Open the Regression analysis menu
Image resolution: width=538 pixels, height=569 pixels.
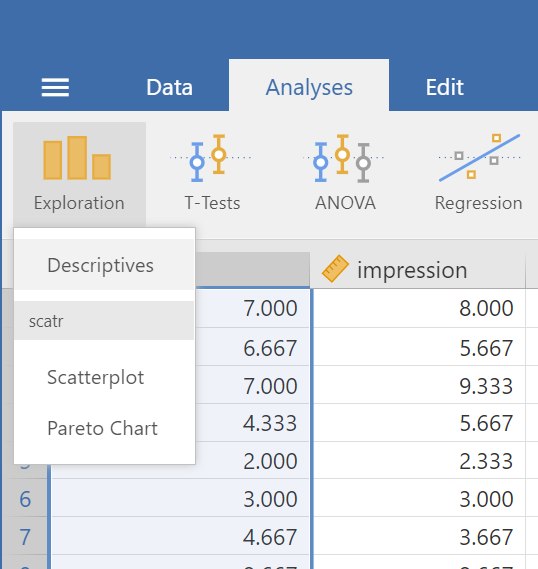479,173
